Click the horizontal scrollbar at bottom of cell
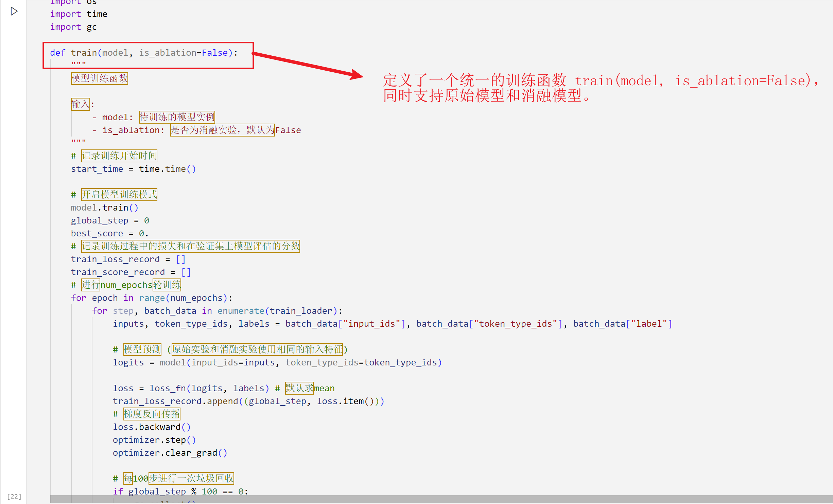833x504 pixels. pyautogui.click(x=441, y=499)
